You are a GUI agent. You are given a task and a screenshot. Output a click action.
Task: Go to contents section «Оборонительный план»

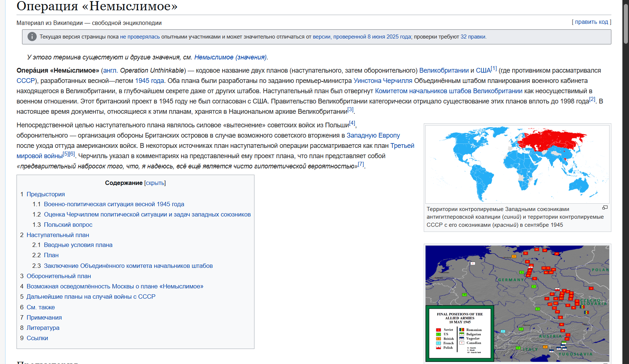[x=59, y=276]
